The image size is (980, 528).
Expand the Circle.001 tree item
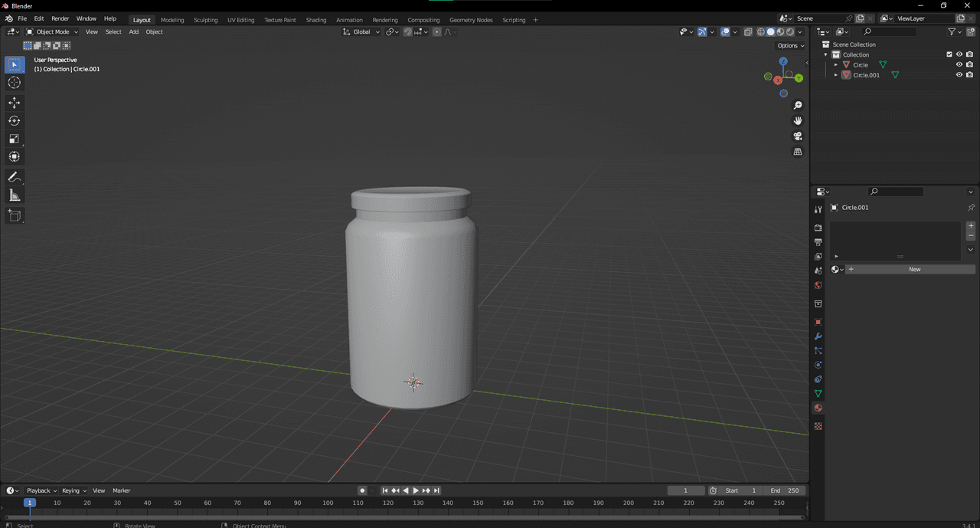(836, 75)
